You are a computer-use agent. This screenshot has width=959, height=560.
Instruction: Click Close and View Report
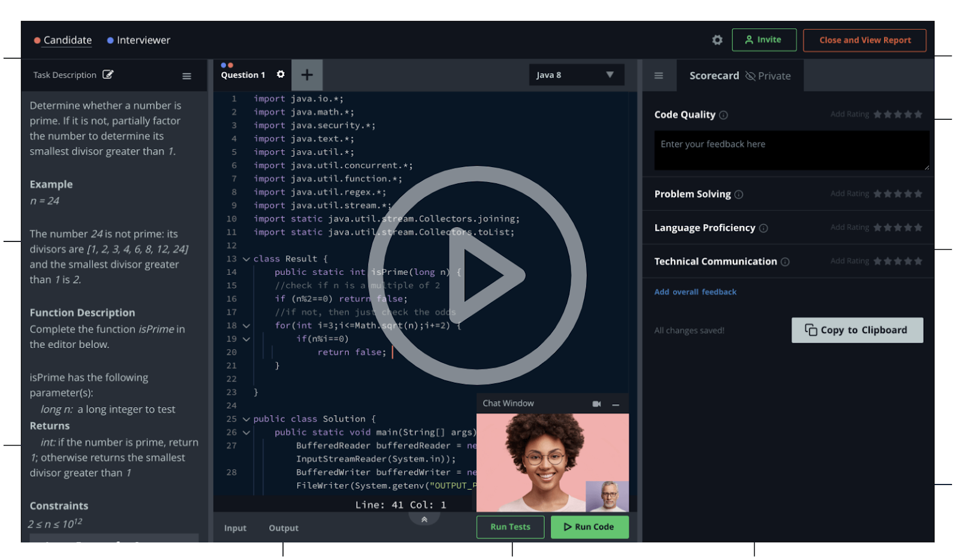[865, 40]
